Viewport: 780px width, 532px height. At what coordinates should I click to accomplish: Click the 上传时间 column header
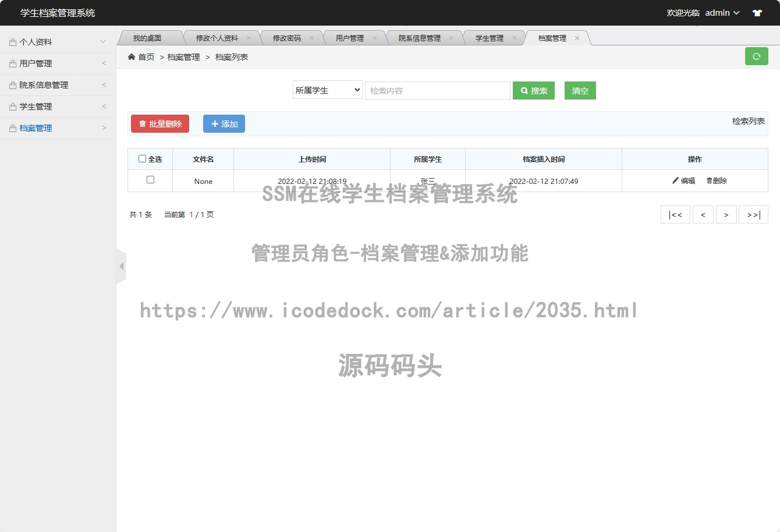312,159
